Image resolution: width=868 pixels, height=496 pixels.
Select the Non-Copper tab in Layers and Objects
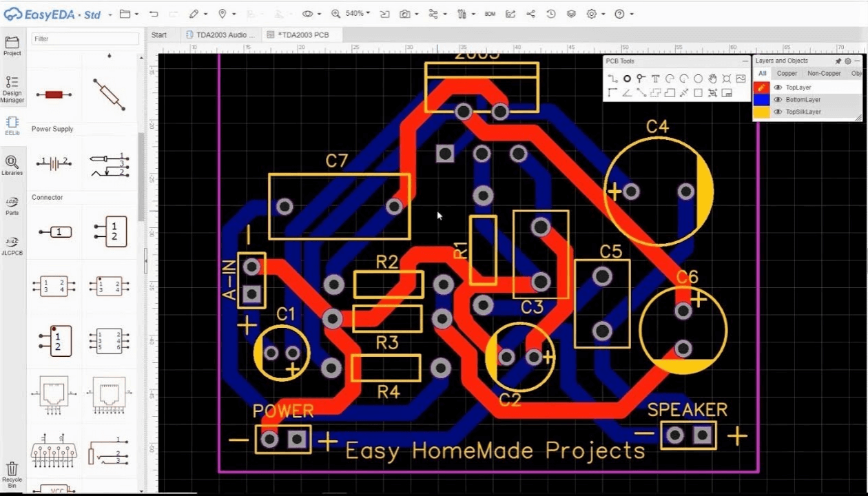point(824,74)
